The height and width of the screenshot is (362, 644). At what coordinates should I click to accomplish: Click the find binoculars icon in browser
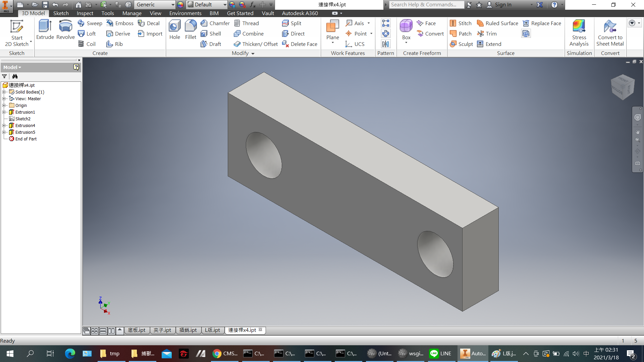[x=15, y=76]
